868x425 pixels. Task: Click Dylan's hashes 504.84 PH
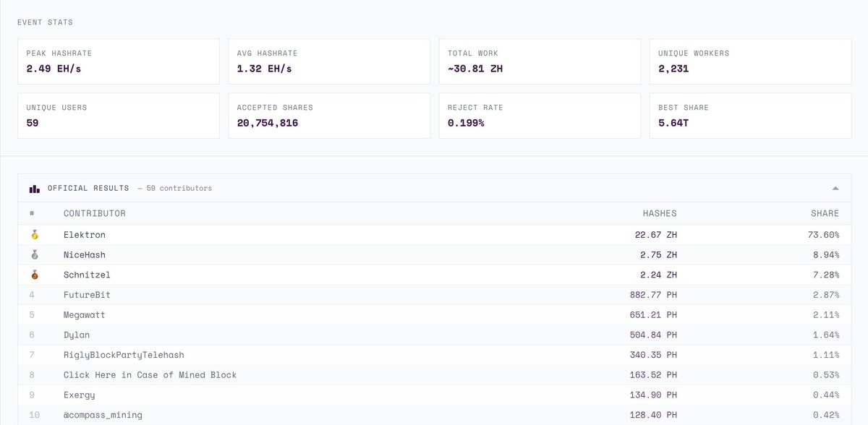654,335
